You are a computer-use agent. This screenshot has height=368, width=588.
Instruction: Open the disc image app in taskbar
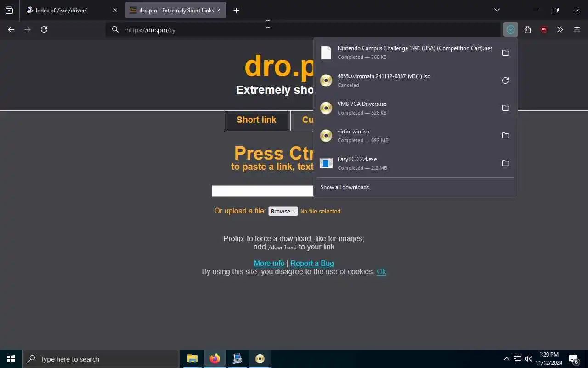pos(260,359)
